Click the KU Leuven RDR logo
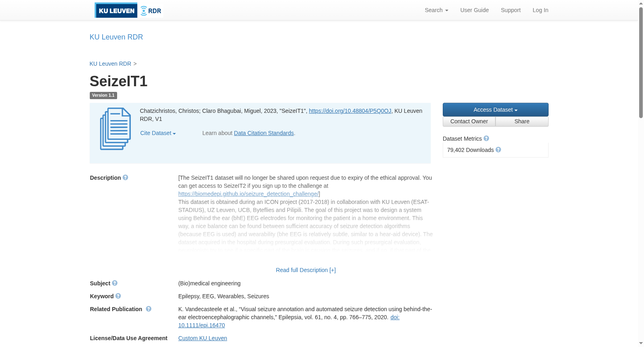Screen dimensions: 644x347 (129, 10)
